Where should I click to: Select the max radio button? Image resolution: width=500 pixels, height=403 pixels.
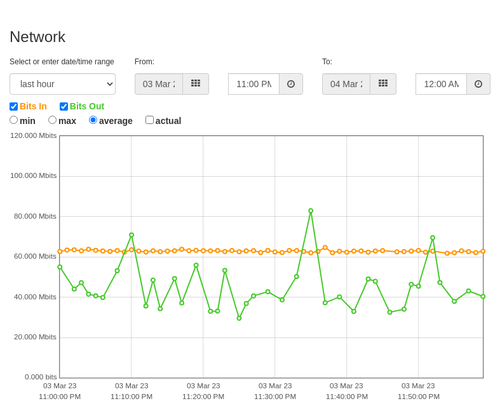[x=52, y=120]
